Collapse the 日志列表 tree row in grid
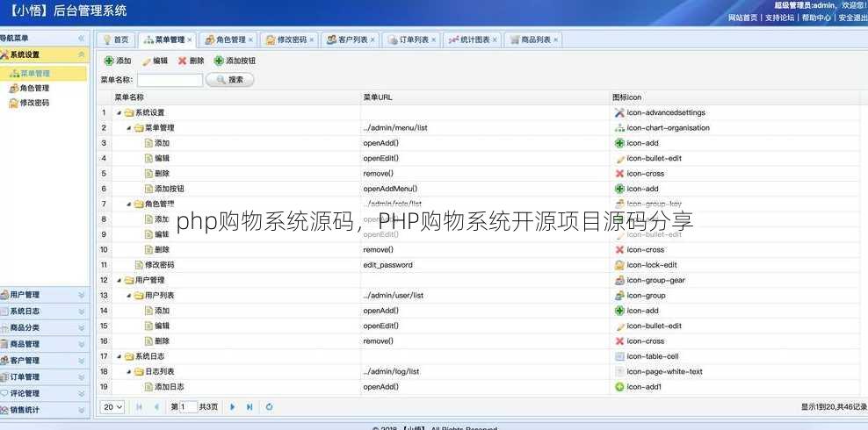The height and width of the screenshot is (430, 868). pyautogui.click(x=129, y=372)
